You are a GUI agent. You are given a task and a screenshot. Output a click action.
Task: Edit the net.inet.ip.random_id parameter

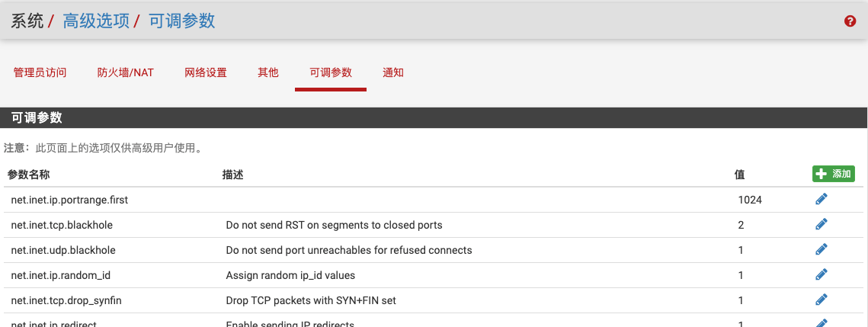821,274
